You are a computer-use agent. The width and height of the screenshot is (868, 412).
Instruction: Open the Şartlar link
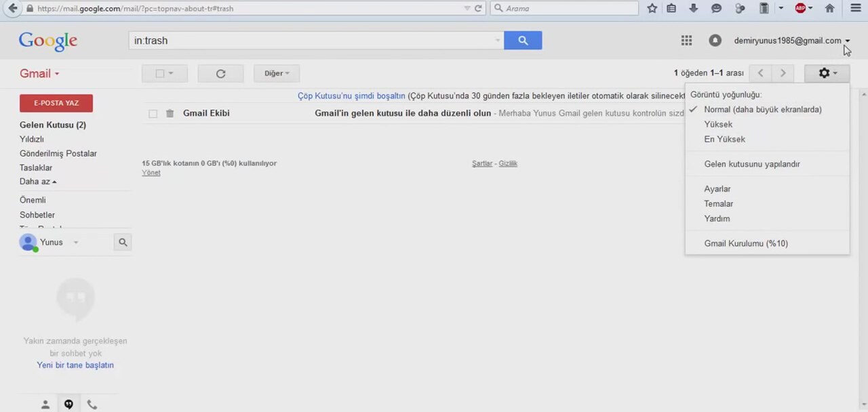482,163
